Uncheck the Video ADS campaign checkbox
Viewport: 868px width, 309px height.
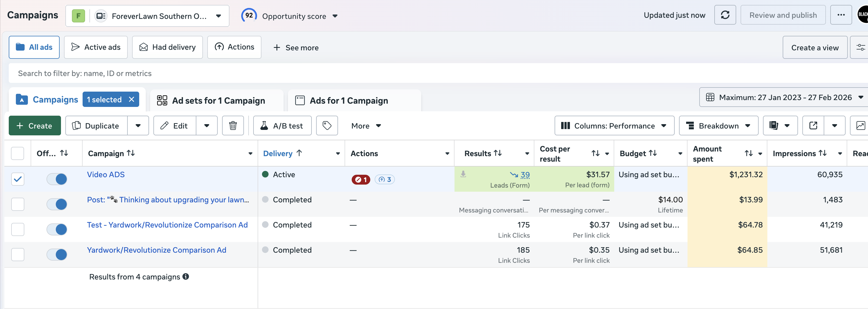(18, 179)
